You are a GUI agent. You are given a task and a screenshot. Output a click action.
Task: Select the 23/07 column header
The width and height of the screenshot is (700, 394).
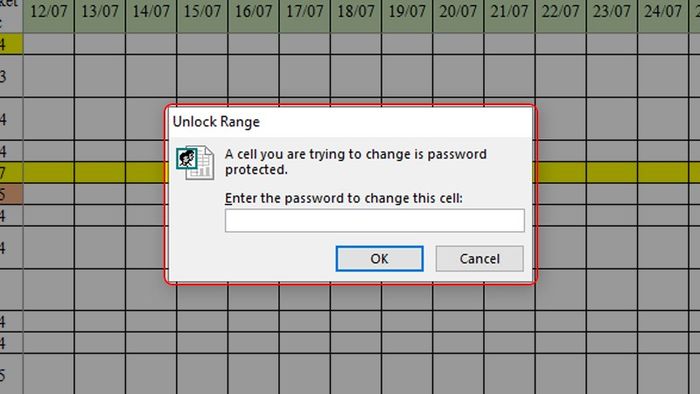612,13
